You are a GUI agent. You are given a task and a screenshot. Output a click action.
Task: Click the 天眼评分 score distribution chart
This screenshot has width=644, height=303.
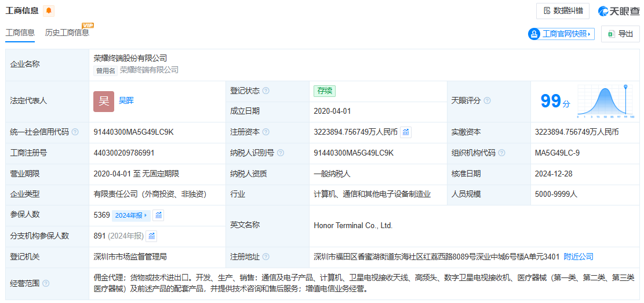[x=604, y=101]
